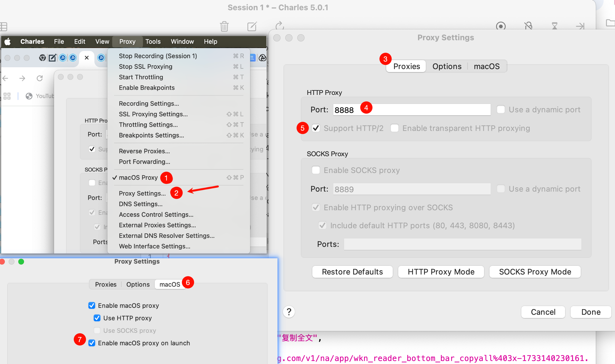Click the arrow-to-bar breakpoints icon in the toolbar
This screenshot has height=364, width=615.
click(x=580, y=26)
